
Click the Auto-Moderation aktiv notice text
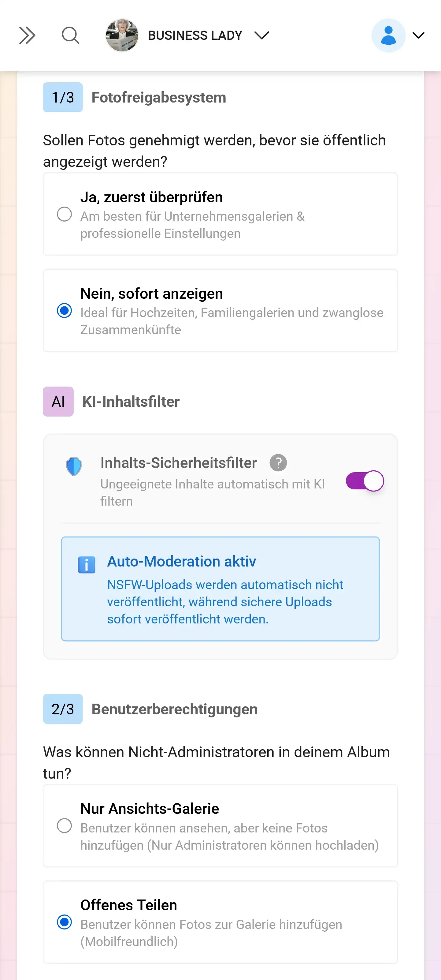pos(182,561)
